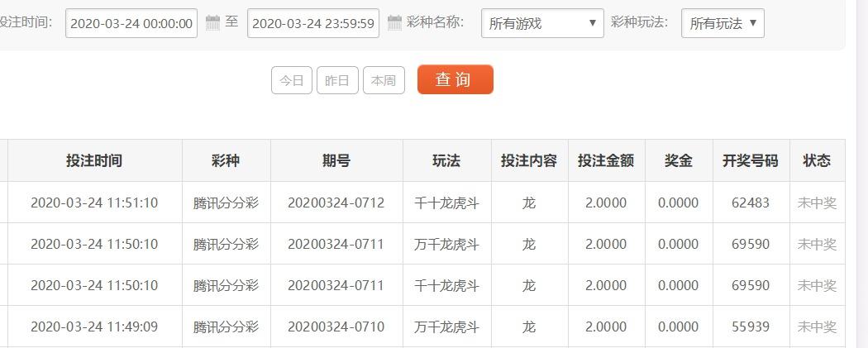
Task: Open the 所有游戏 lottery name dropdown
Action: coord(542,23)
